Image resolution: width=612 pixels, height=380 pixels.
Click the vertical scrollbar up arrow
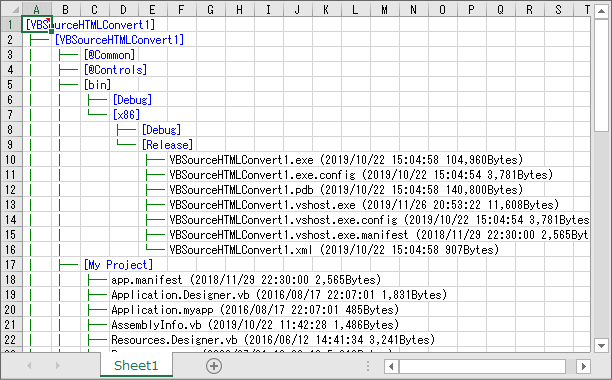click(x=601, y=11)
